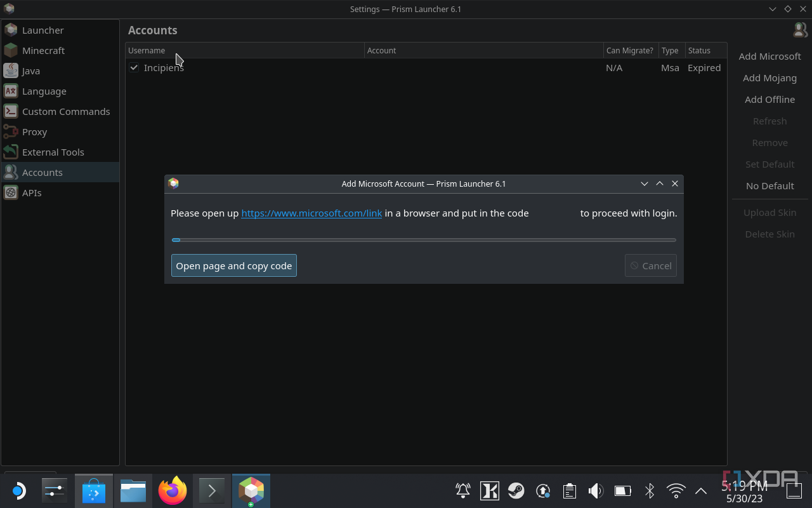Open the clipboard tray icon
This screenshot has height=508, width=812.
click(570, 490)
